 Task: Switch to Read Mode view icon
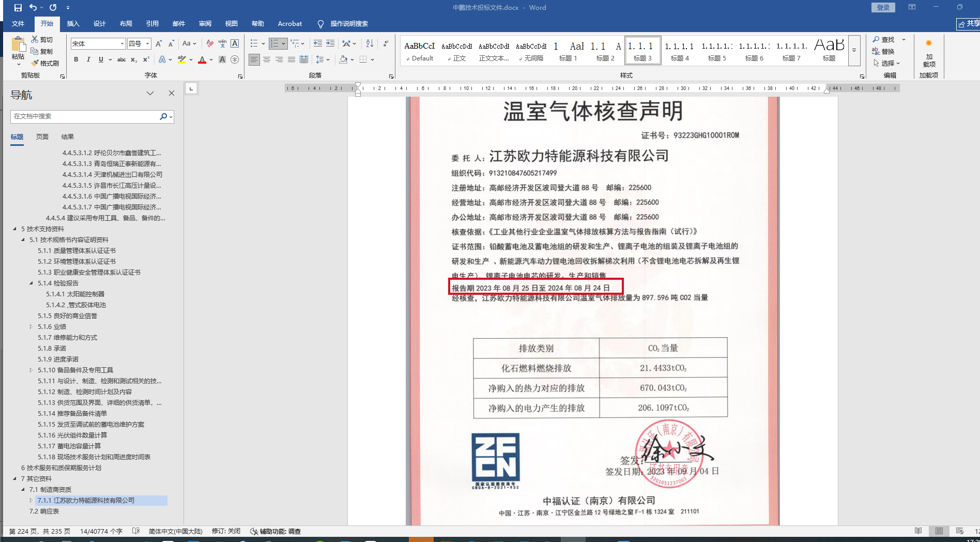918,531
